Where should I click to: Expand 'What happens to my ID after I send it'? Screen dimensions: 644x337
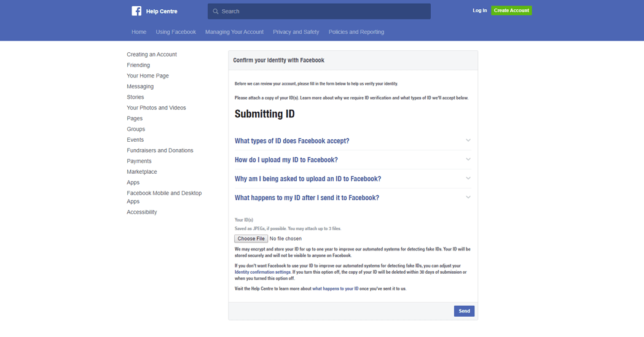tap(307, 198)
